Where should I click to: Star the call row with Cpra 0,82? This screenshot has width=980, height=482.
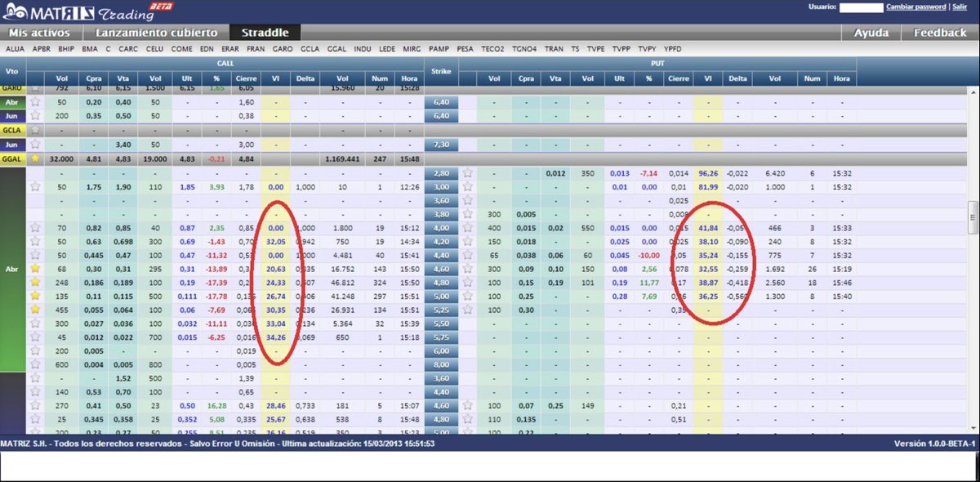coord(35,228)
